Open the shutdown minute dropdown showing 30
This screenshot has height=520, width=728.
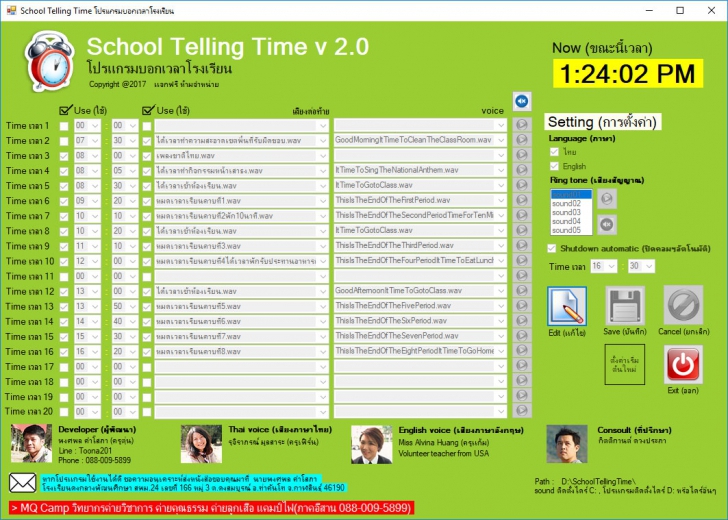(650, 266)
